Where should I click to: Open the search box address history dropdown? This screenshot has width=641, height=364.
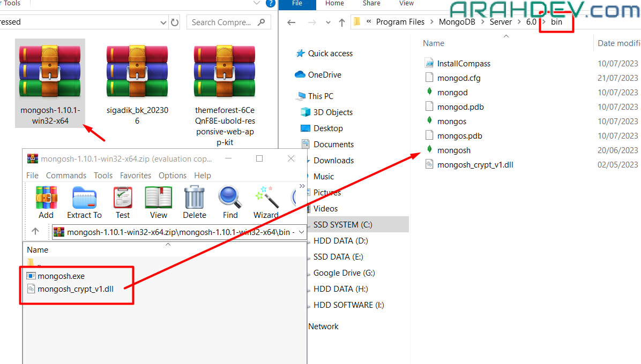[163, 22]
